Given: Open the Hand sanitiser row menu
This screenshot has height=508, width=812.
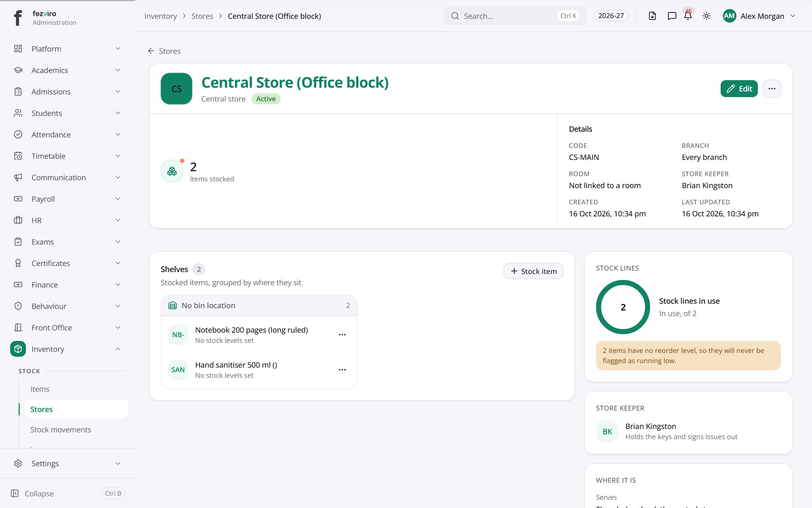Looking at the screenshot, I should click(x=342, y=370).
